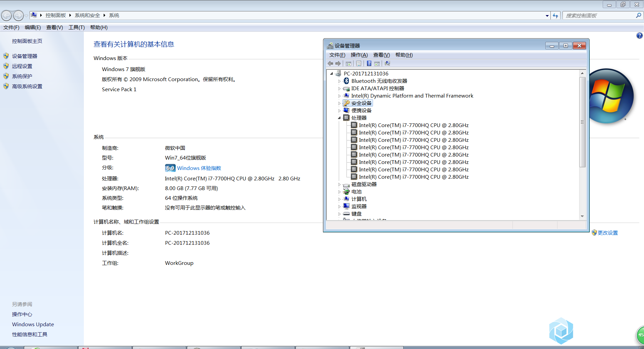
Task: Click the Explorer Back navigation button
Action: coord(6,15)
